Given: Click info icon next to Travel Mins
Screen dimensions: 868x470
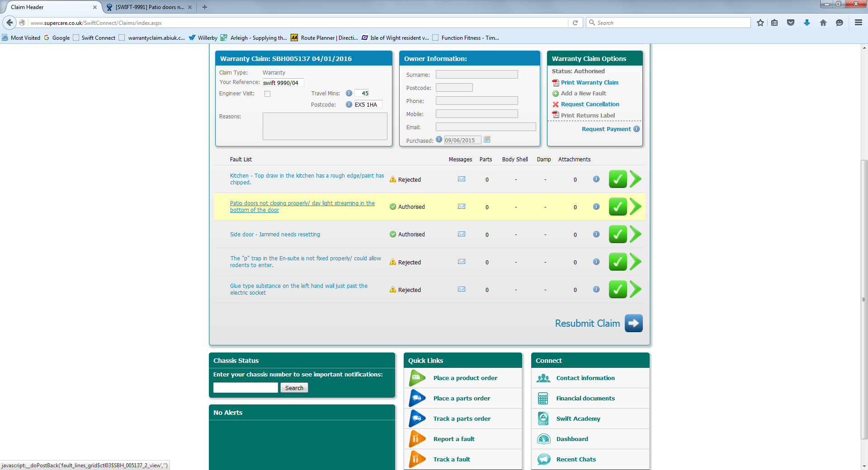Looking at the screenshot, I should tap(349, 93).
